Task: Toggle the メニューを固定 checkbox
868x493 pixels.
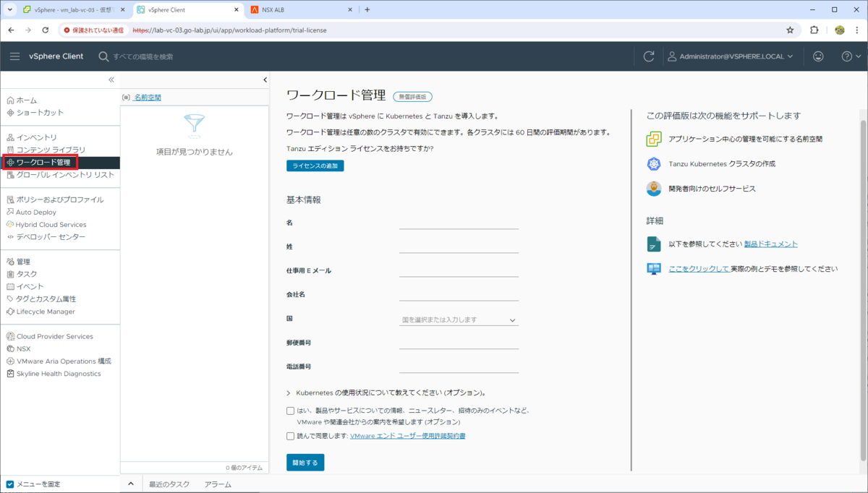Action: (10, 484)
